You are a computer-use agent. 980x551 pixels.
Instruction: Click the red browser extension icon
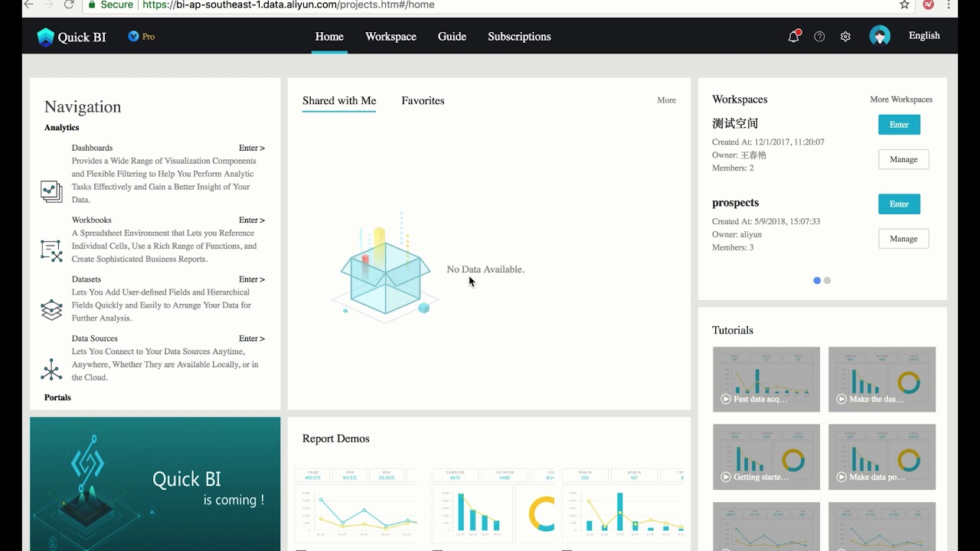tap(929, 5)
